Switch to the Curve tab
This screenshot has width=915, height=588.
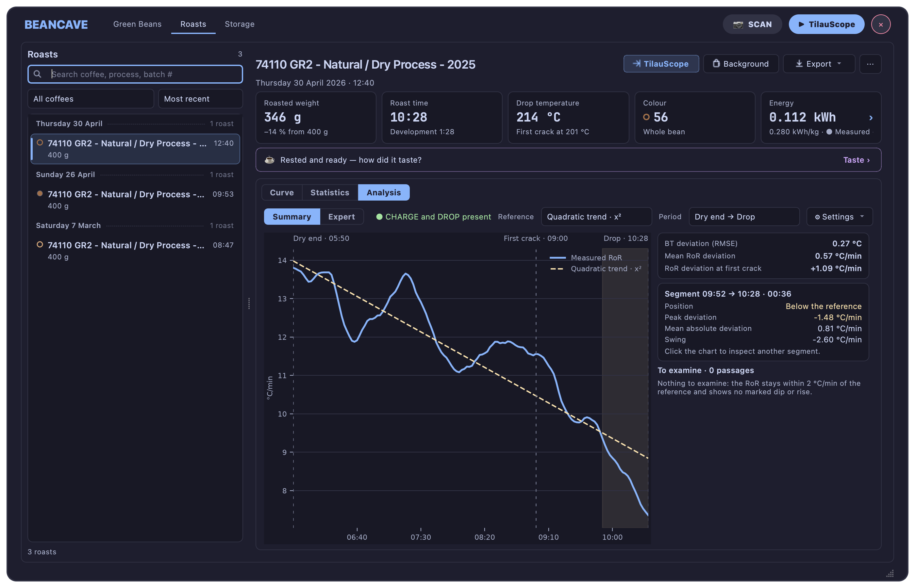[282, 192]
